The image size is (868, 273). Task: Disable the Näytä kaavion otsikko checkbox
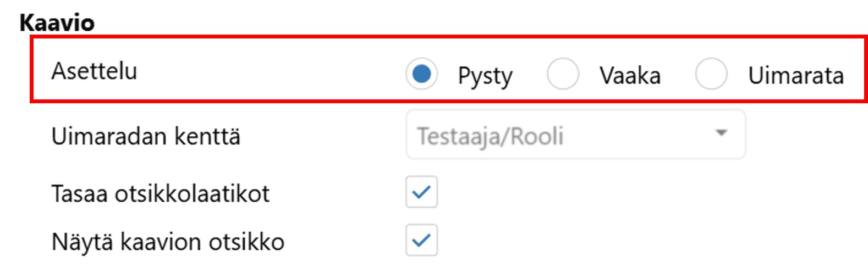click(x=421, y=240)
